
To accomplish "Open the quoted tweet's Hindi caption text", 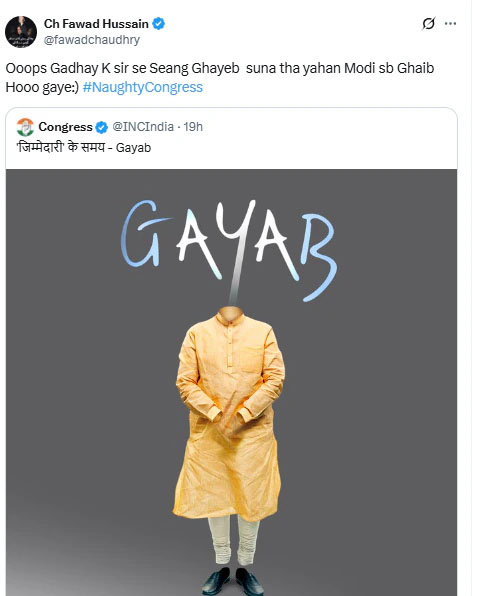I will (x=84, y=147).
